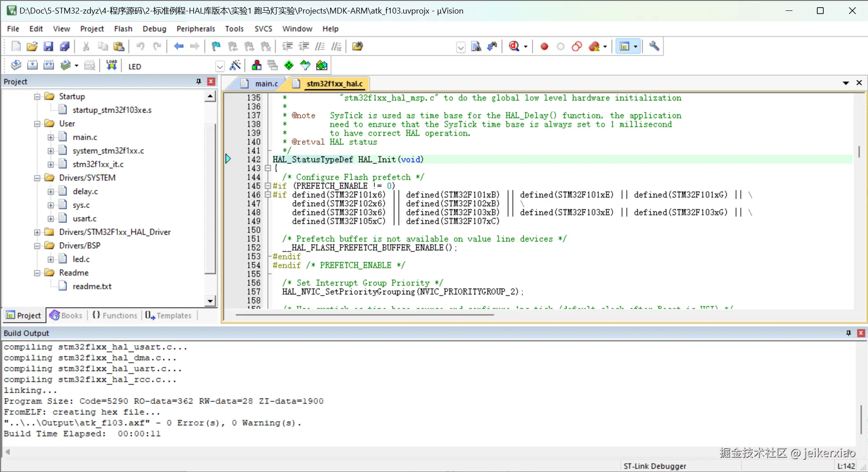Click the Download to flash LOAD icon
Viewport: 868px width, 472px height.
pyautogui.click(x=111, y=66)
